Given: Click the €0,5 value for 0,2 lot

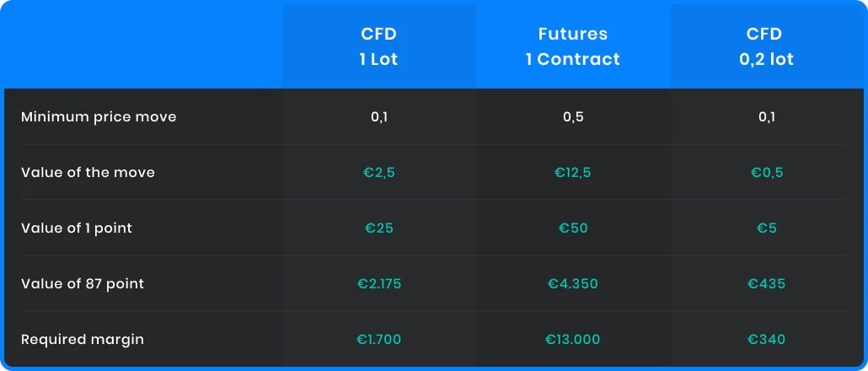Looking at the screenshot, I should [767, 173].
